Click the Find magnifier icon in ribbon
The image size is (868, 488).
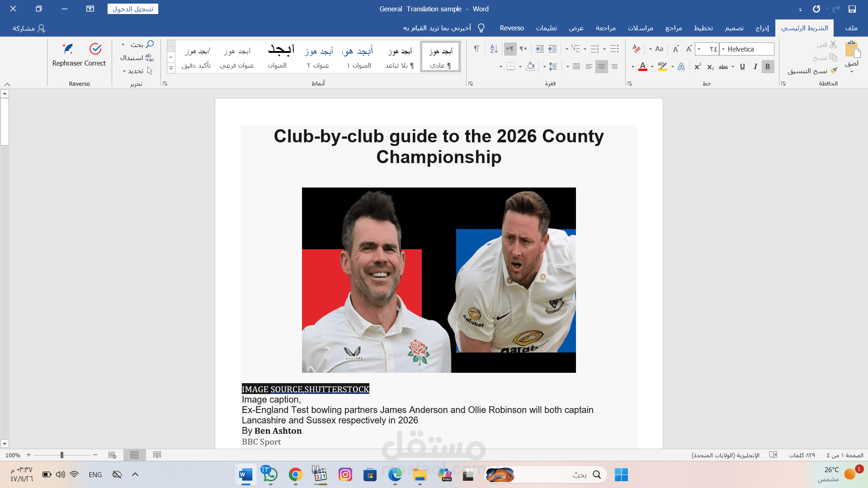[x=150, y=44]
